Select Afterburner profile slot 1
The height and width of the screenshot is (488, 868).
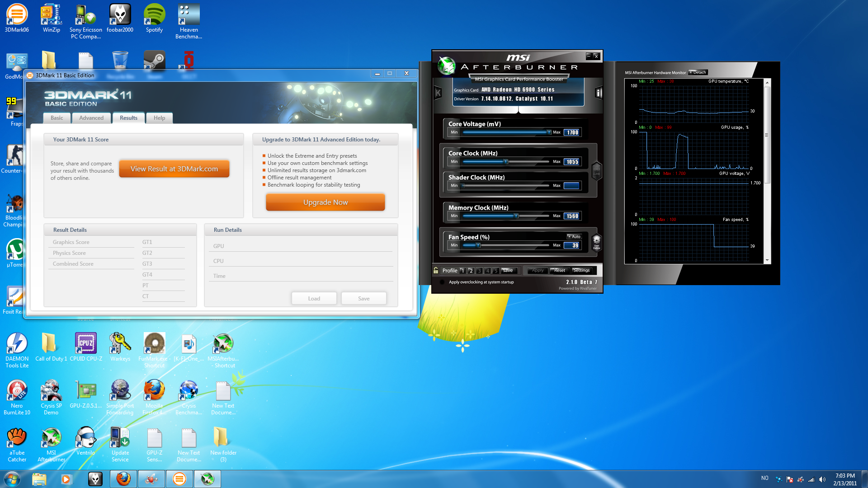click(x=462, y=271)
